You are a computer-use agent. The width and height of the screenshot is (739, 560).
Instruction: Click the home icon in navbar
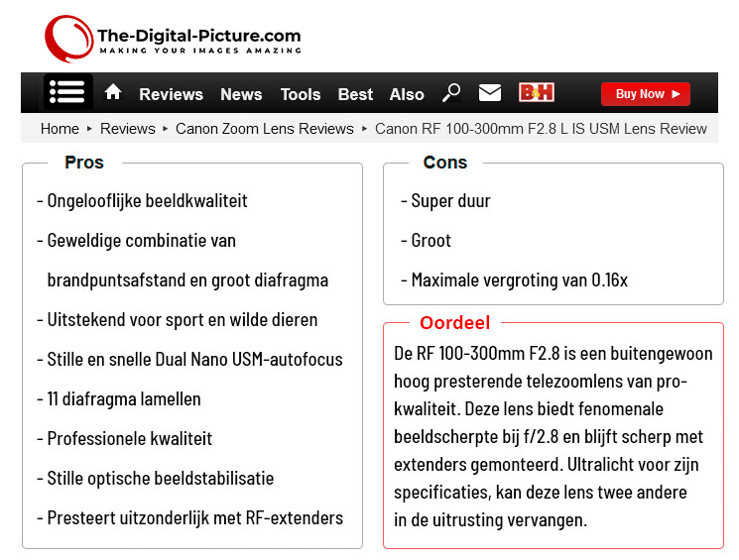[x=113, y=92]
